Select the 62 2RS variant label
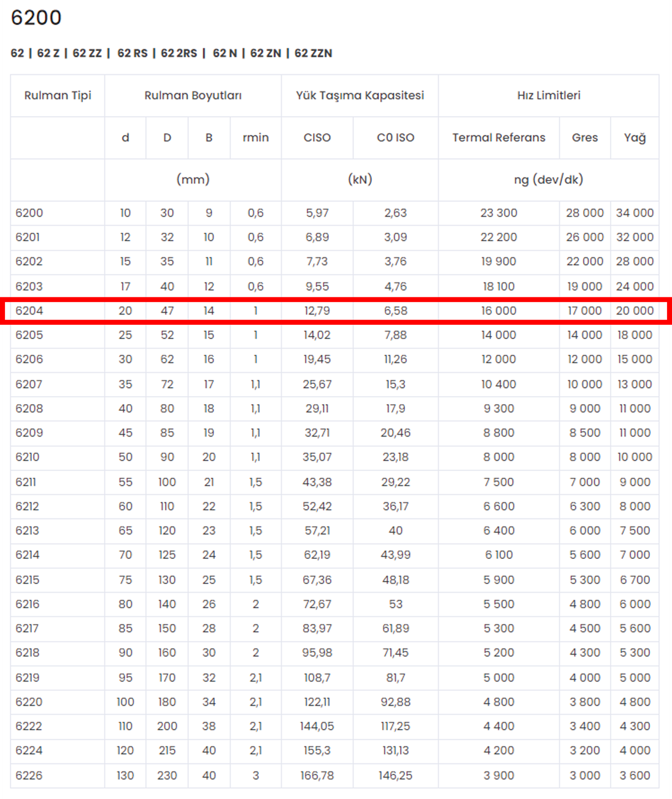Image resolution: width=672 pixels, height=799 pixels. pyautogui.click(x=179, y=53)
